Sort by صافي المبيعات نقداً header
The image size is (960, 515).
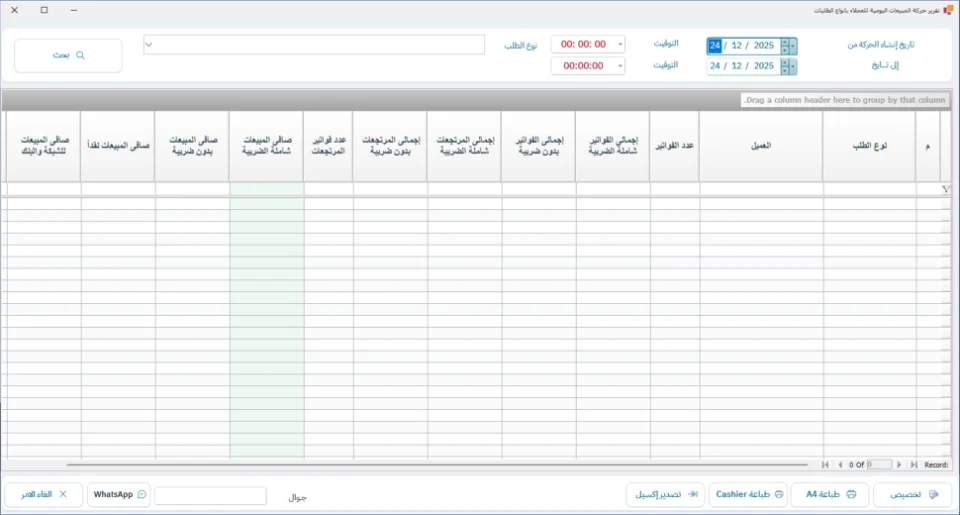[118, 146]
